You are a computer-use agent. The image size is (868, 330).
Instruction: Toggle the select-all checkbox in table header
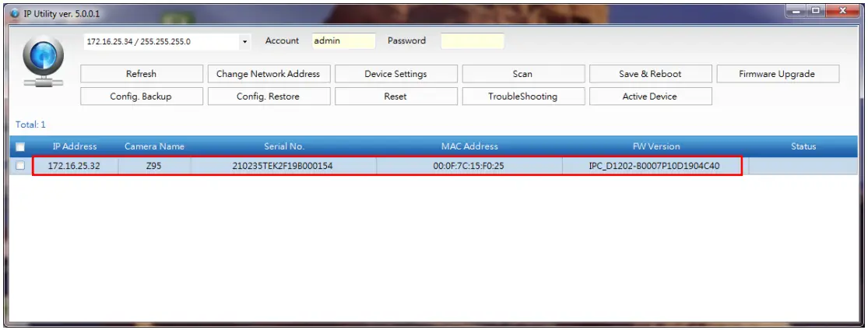(x=20, y=147)
